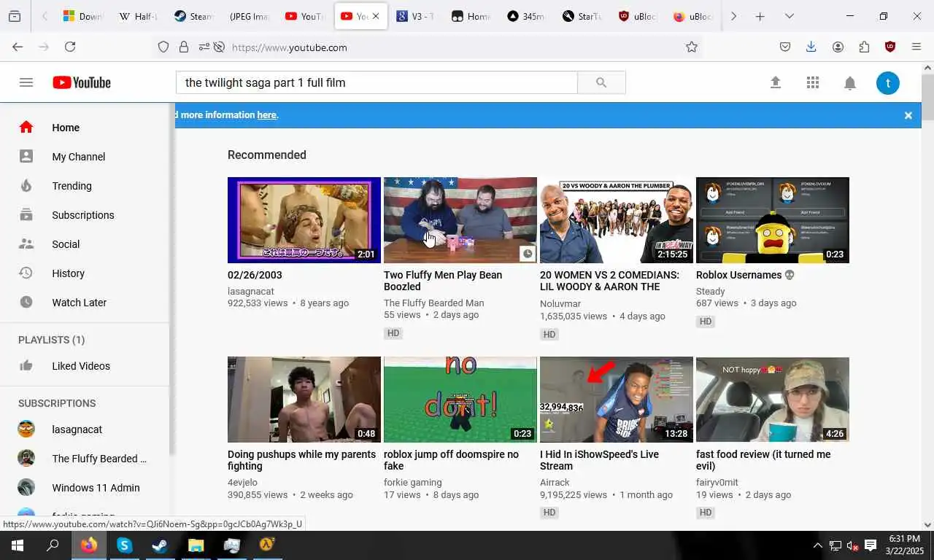Open the account avatar menu
934x560 pixels.
click(888, 82)
